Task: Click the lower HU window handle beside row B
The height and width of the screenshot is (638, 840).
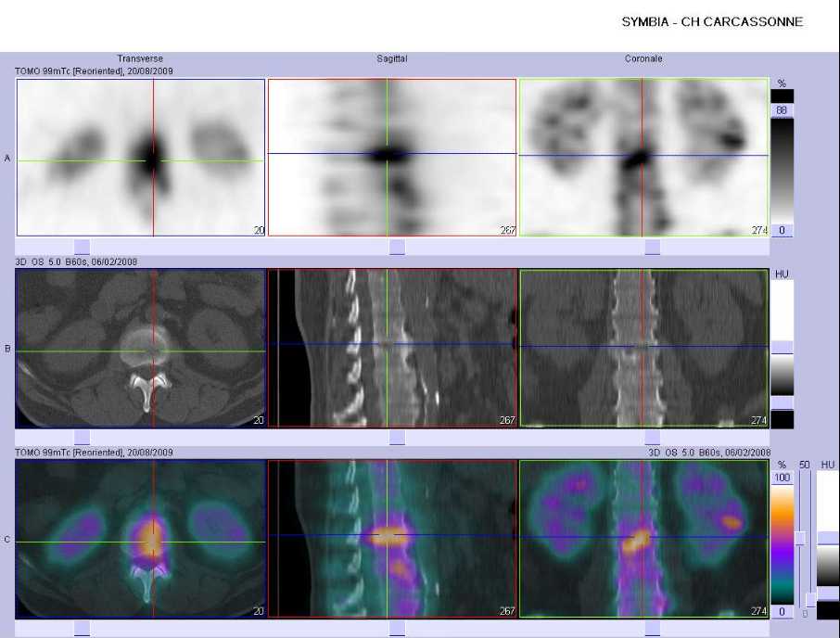Action: [782, 402]
